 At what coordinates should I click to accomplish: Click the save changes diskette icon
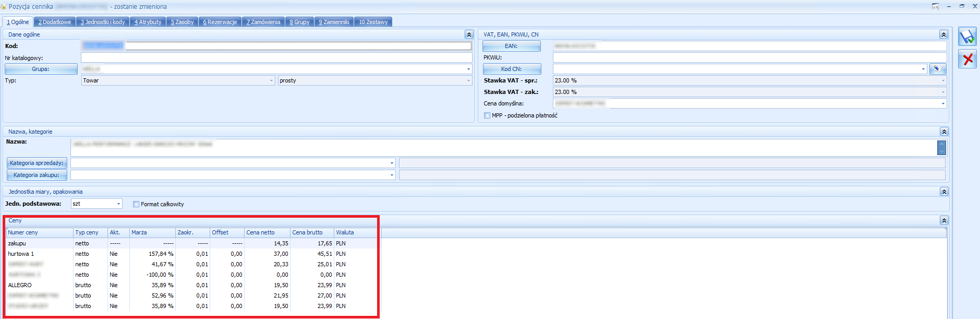967,37
